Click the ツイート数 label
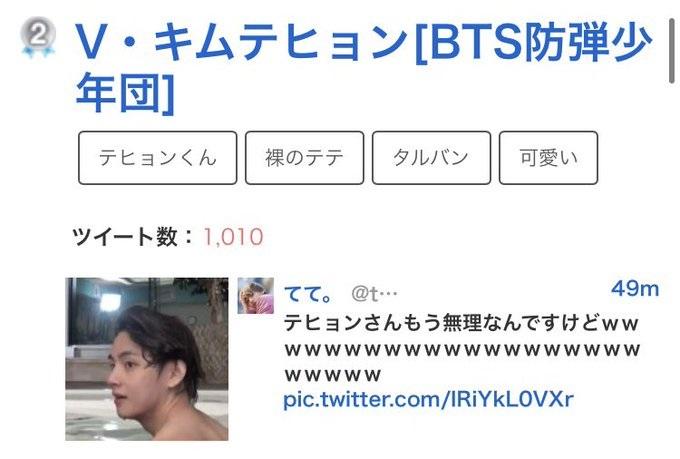Screen dimensions: 680x459 coord(125,237)
